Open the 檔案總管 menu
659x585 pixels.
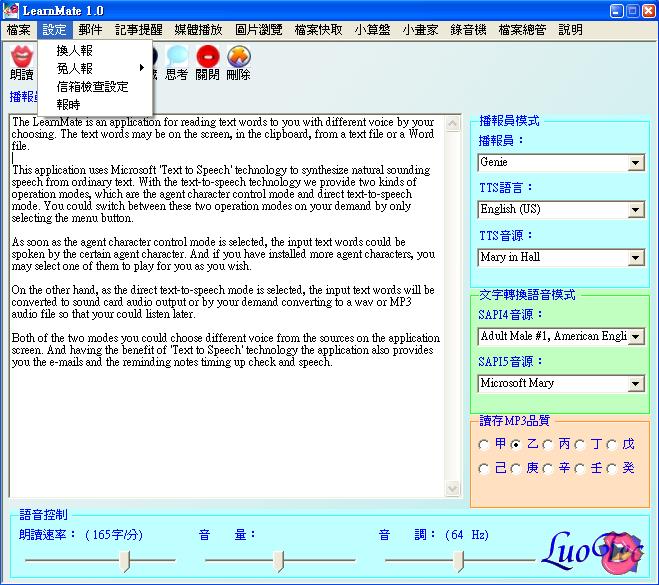pos(522,30)
